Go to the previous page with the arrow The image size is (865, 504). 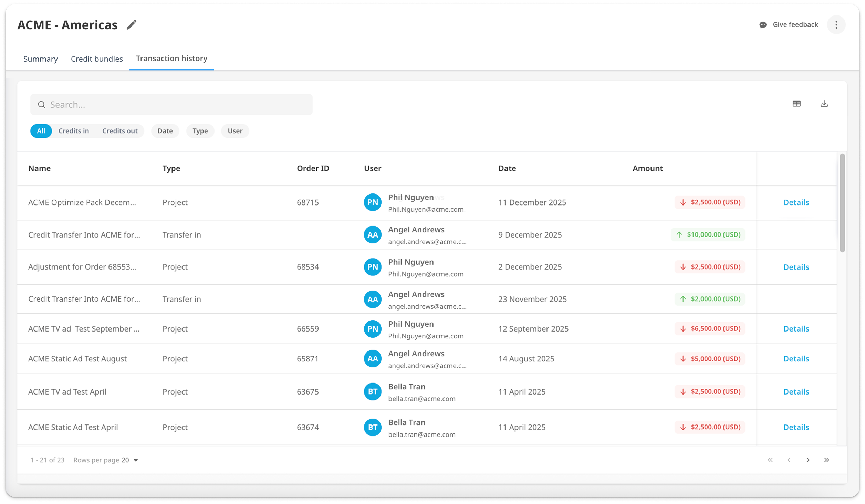789,460
